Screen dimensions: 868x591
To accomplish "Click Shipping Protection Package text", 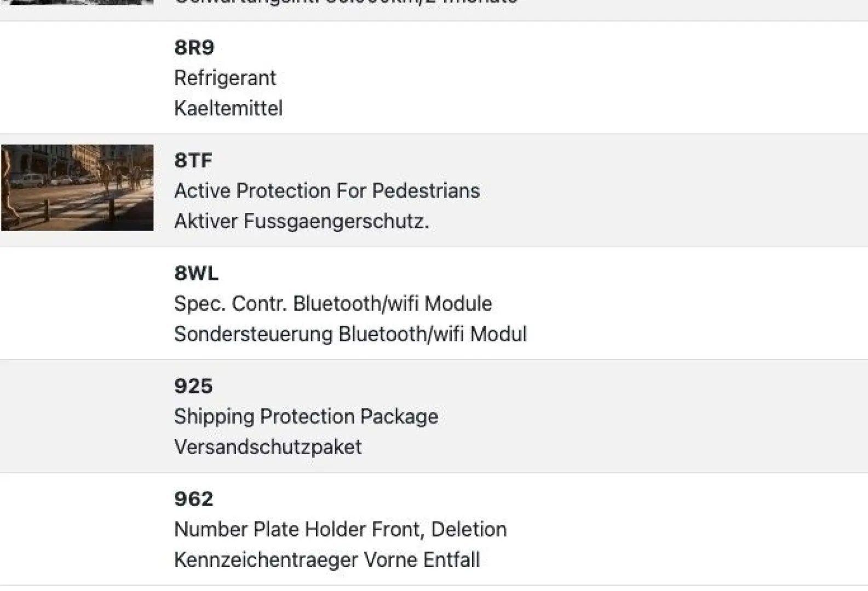I will tap(306, 416).
